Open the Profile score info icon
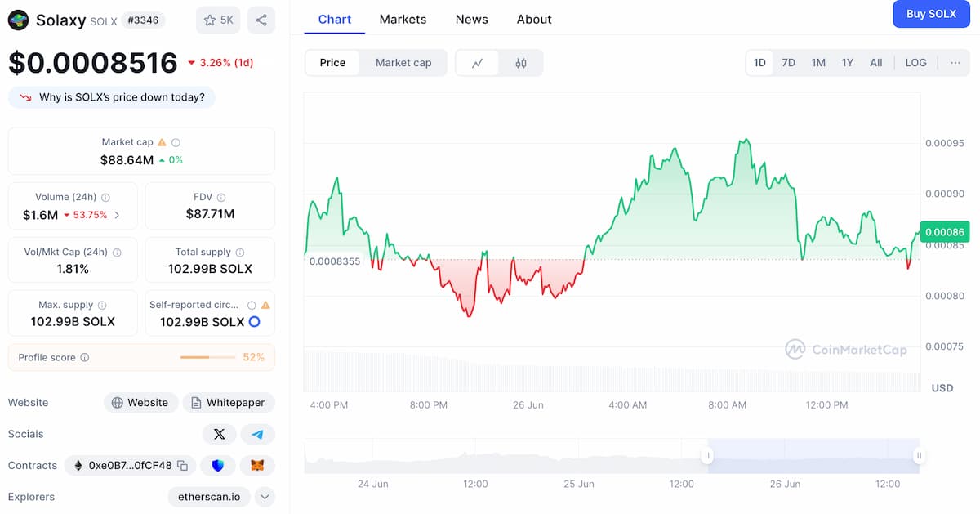The image size is (980, 514). (85, 358)
